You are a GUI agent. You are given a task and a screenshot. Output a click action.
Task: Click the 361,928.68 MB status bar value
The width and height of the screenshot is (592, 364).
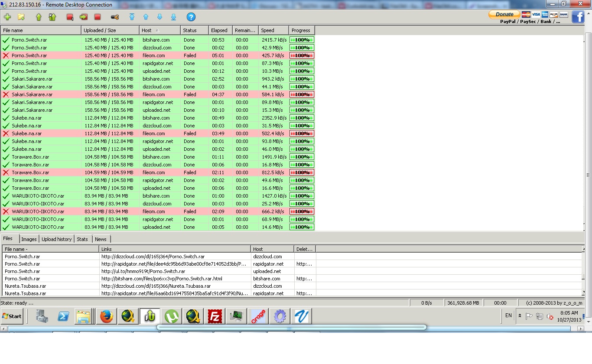(x=463, y=303)
